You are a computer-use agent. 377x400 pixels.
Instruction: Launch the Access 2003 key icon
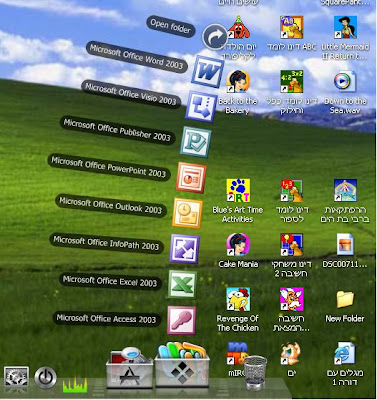click(x=182, y=320)
